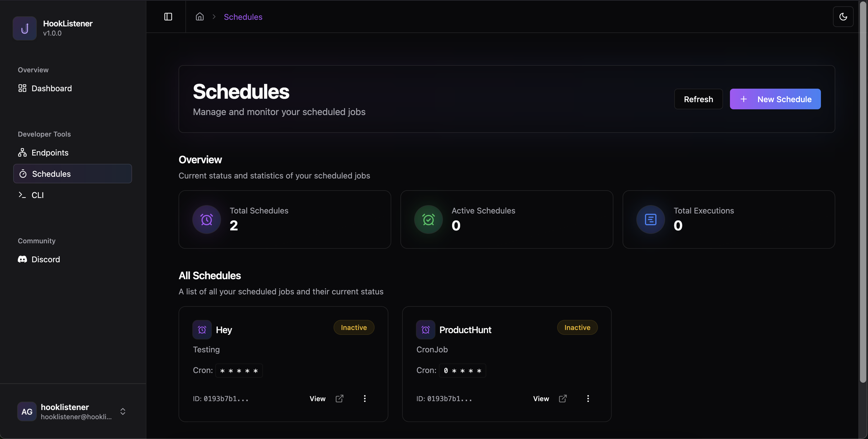This screenshot has height=439, width=868.
Task: Click the New Schedule button
Action: click(775, 99)
